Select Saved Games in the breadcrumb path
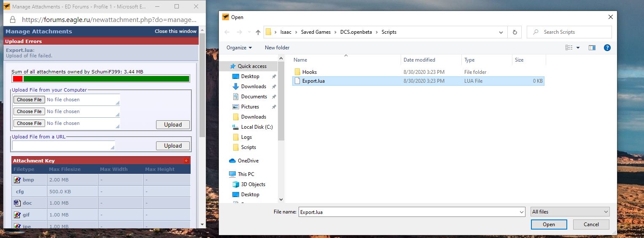 tap(315, 32)
